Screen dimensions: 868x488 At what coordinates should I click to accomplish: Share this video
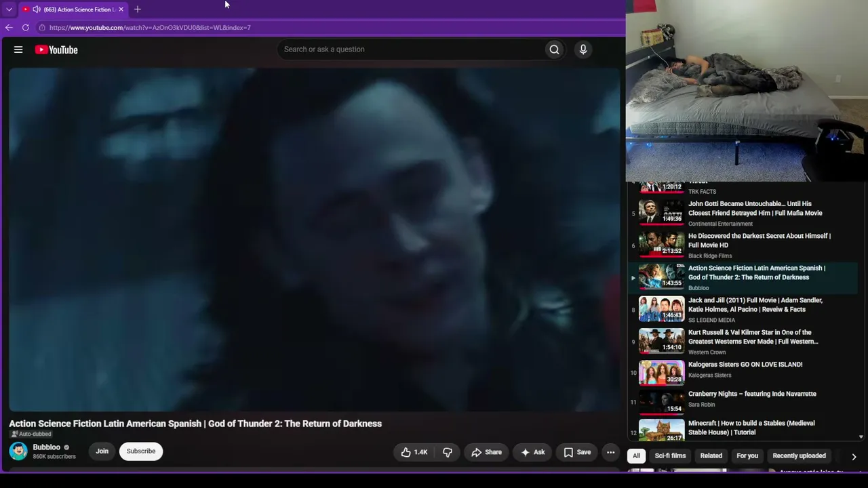[486, 452]
